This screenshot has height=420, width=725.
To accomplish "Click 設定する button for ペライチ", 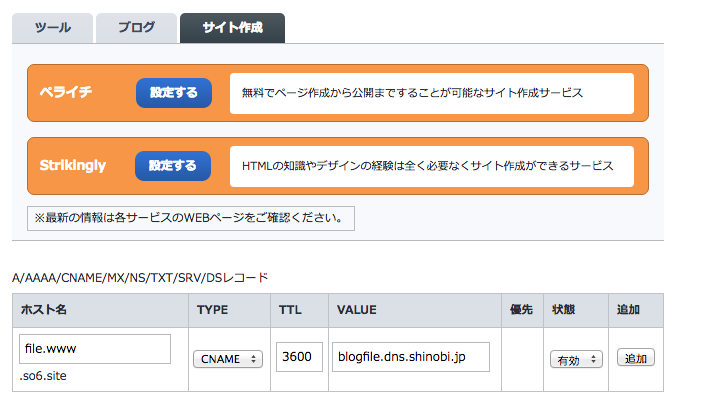I will [x=174, y=93].
